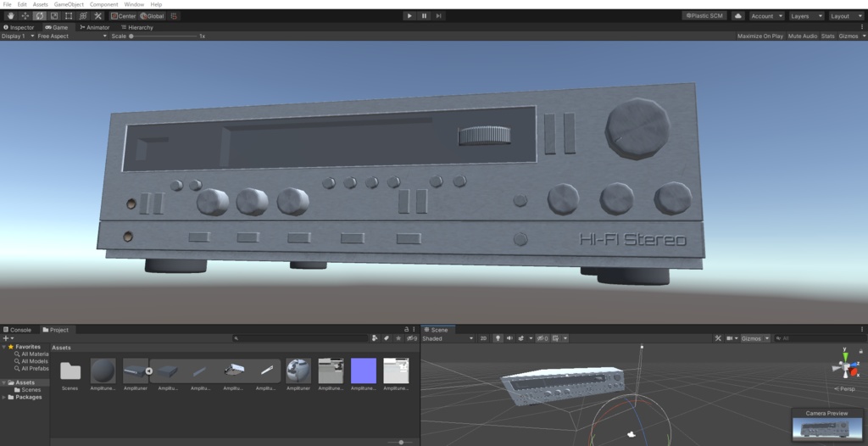The height and width of the screenshot is (446, 868).
Task: Select the purple normal map texture
Action: pyautogui.click(x=363, y=371)
